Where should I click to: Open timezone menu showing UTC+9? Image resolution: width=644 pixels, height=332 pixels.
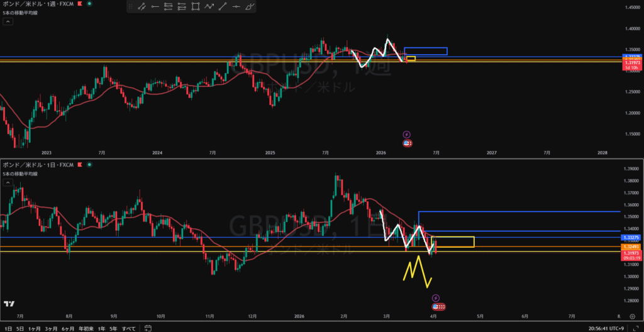pos(606,328)
